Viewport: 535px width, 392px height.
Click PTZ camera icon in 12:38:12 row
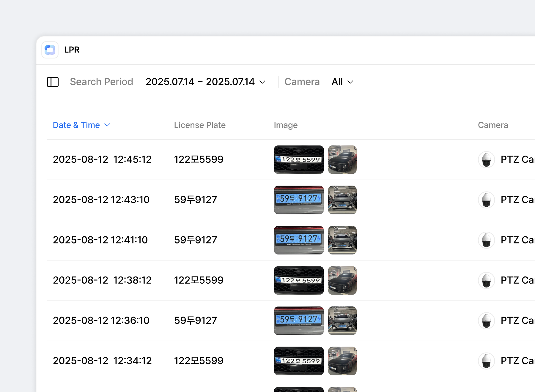[486, 280]
